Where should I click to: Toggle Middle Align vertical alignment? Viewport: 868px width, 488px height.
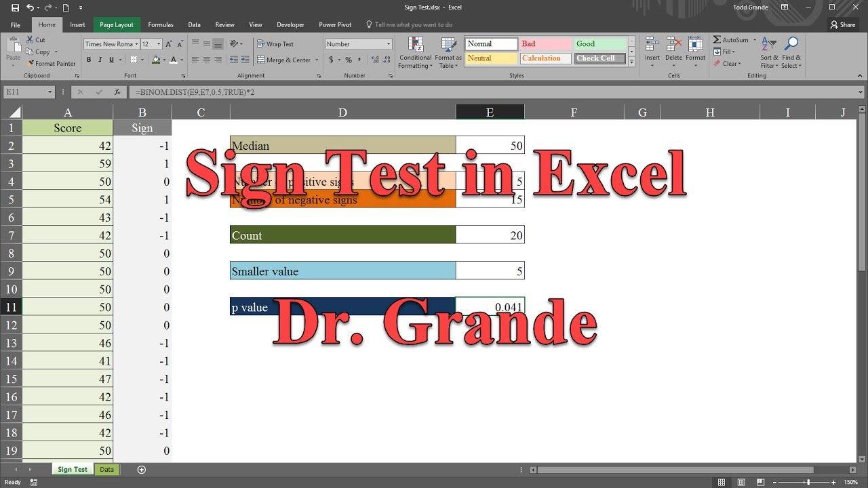tap(207, 43)
